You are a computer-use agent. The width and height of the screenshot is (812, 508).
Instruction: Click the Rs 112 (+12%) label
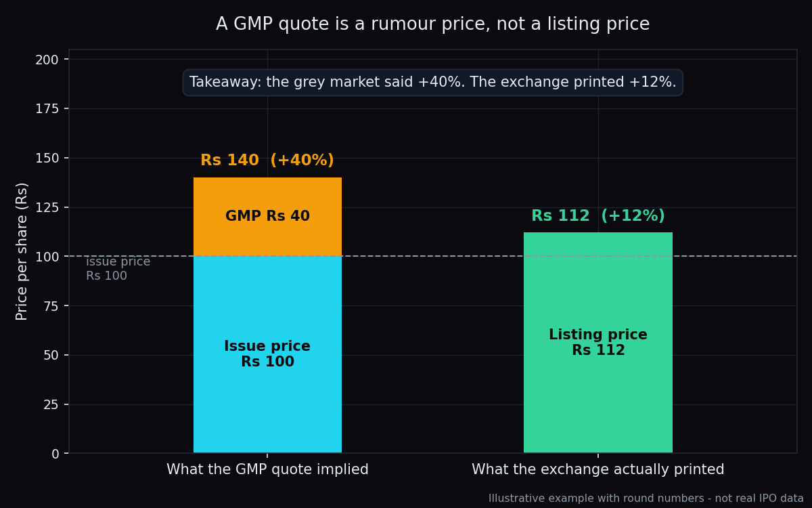point(598,216)
